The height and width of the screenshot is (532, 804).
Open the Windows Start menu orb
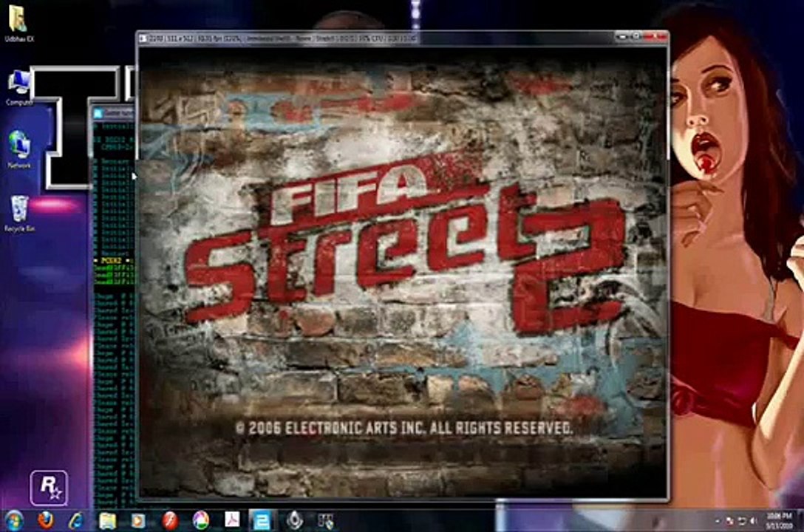[13, 521]
